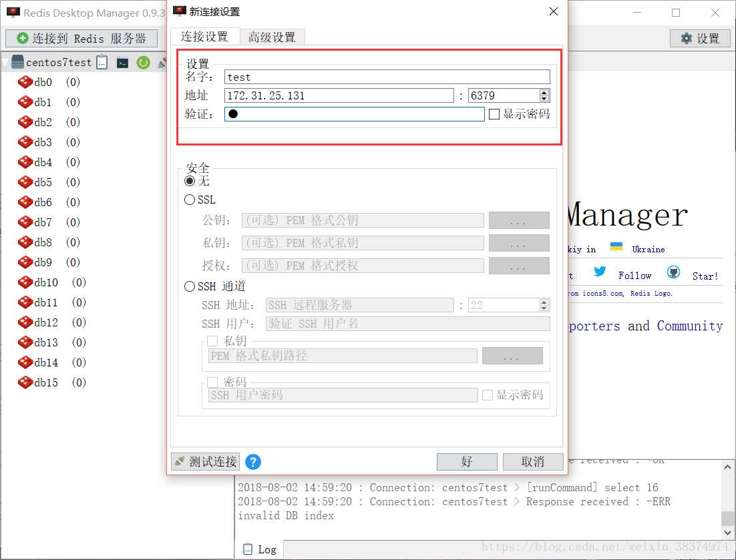Click the log panel scroll down arrow

[x=727, y=533]
